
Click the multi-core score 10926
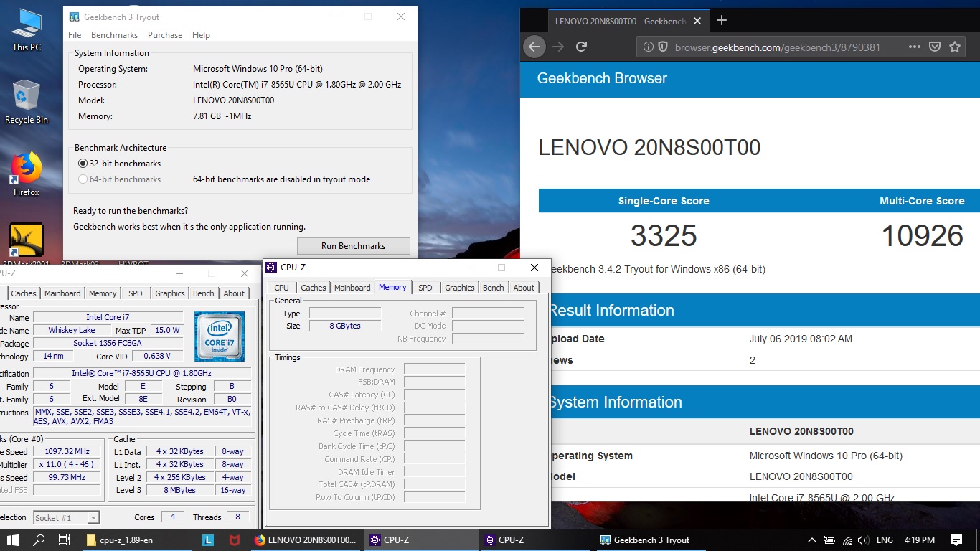coord(922,236)
